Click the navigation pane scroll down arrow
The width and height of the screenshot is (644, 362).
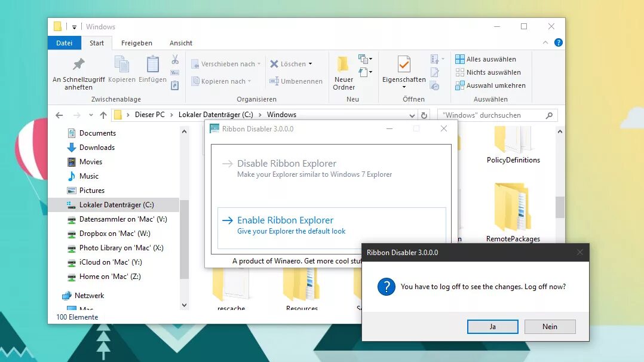pyautogui.click(x=184, y=305)
